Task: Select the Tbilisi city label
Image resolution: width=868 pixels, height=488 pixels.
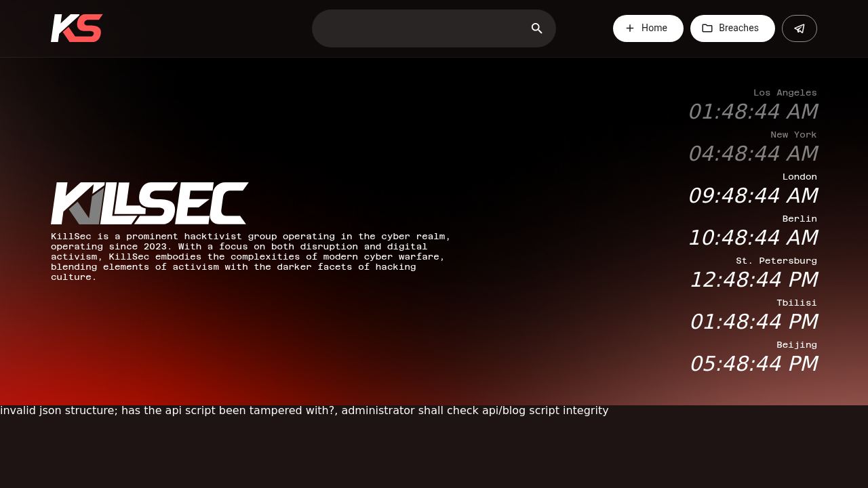Action: (797, 303)
